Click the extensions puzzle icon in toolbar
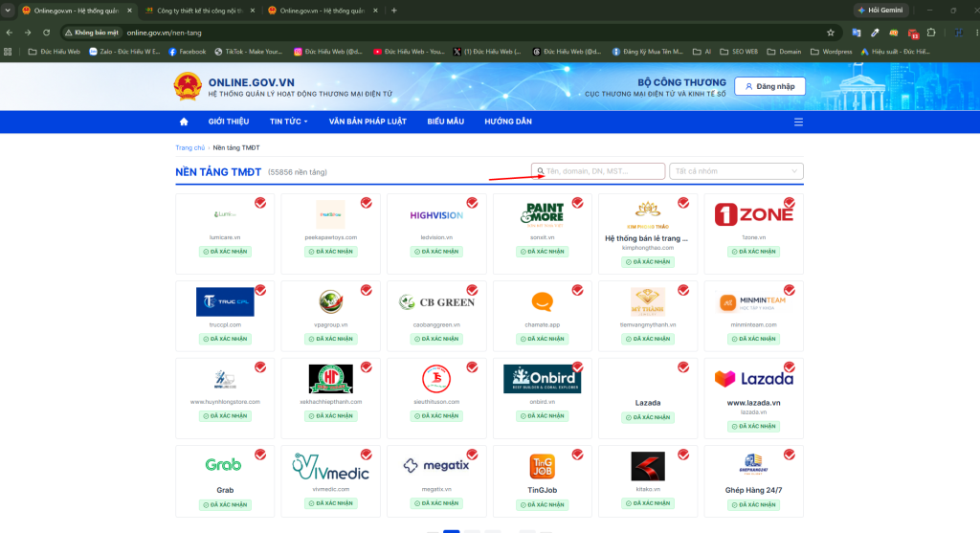This screenshot has height=533, width=980. [x=931, y=33]
